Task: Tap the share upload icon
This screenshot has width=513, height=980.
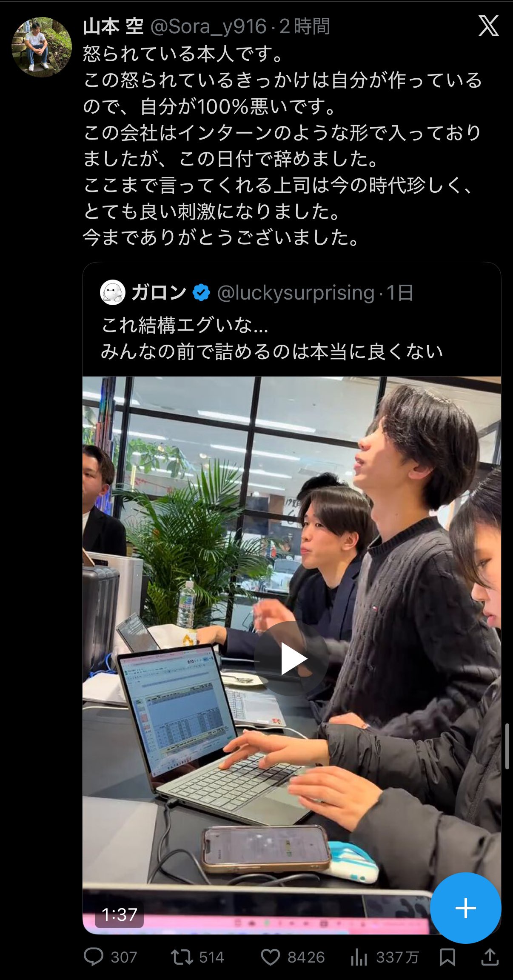Action: coord(490,957)
